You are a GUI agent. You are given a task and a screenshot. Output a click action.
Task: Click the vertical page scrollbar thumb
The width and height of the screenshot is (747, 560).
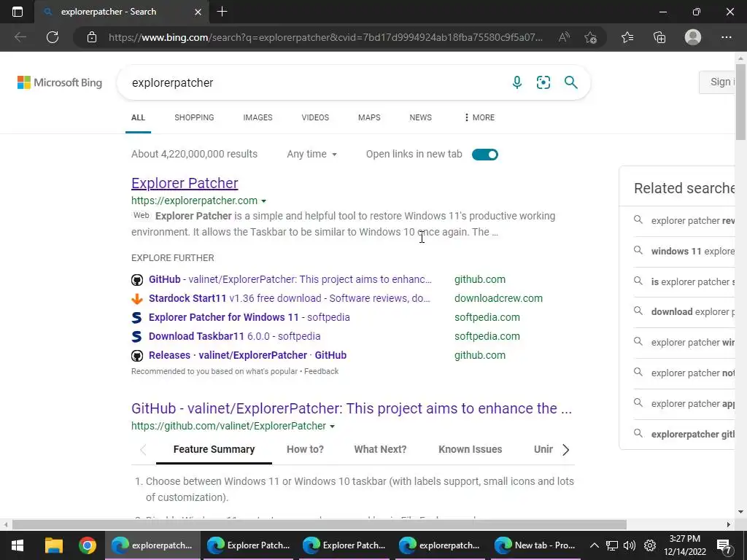click(x=741, y=104)
